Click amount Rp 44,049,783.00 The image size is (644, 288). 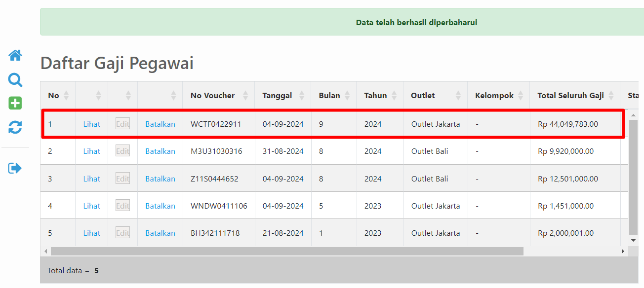tap(568, 124)
